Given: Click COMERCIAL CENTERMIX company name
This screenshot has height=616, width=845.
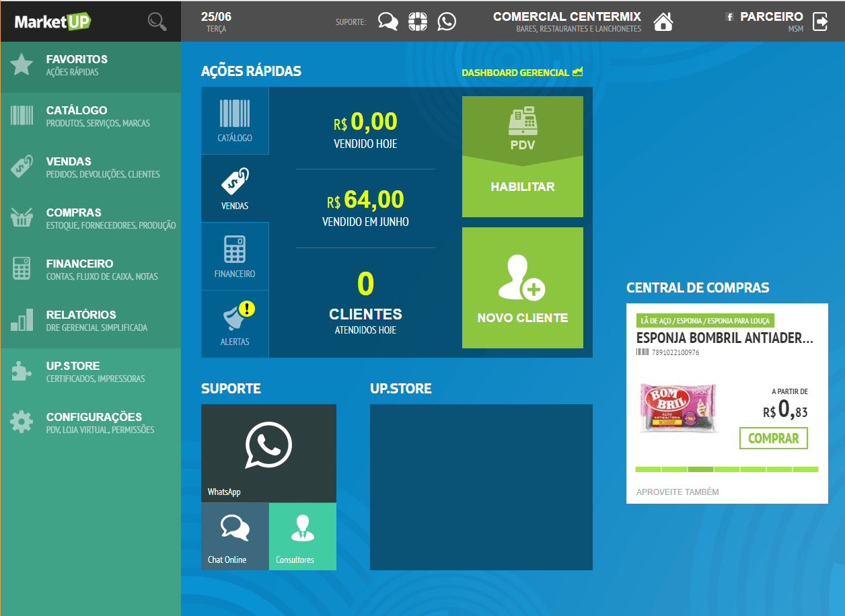Looking at the screenshot, I should pyautogui.click(x=567, y=16).
